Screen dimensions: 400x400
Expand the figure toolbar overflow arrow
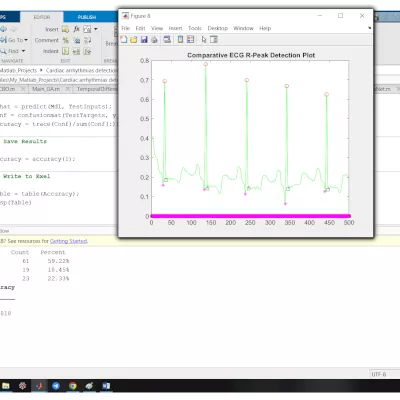(369, 28)
